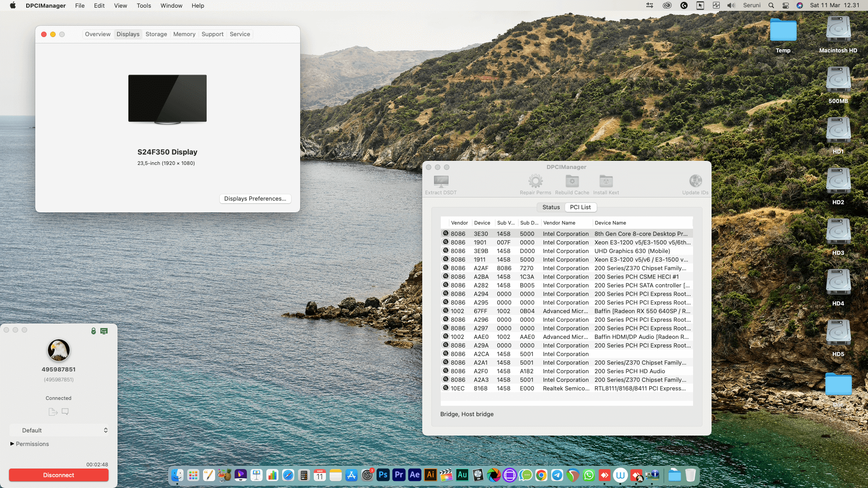Switch to the Status segment
868x488 pixels.
point(551,207)
